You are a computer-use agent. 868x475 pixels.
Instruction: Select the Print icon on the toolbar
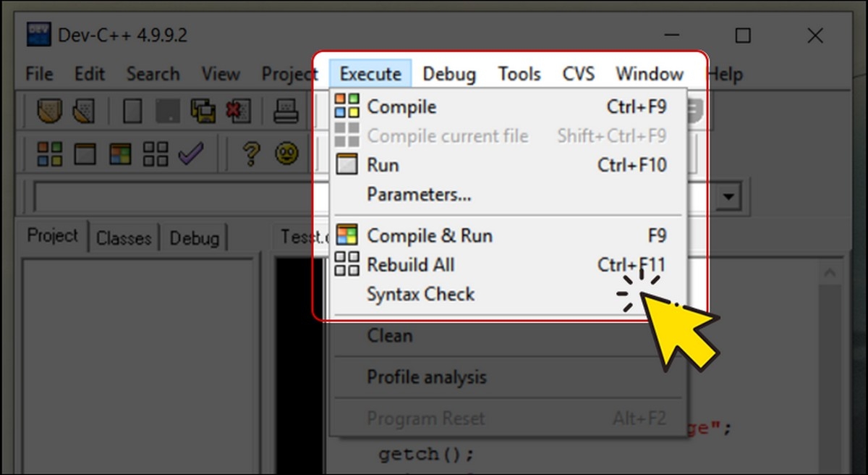click(286, 110)
